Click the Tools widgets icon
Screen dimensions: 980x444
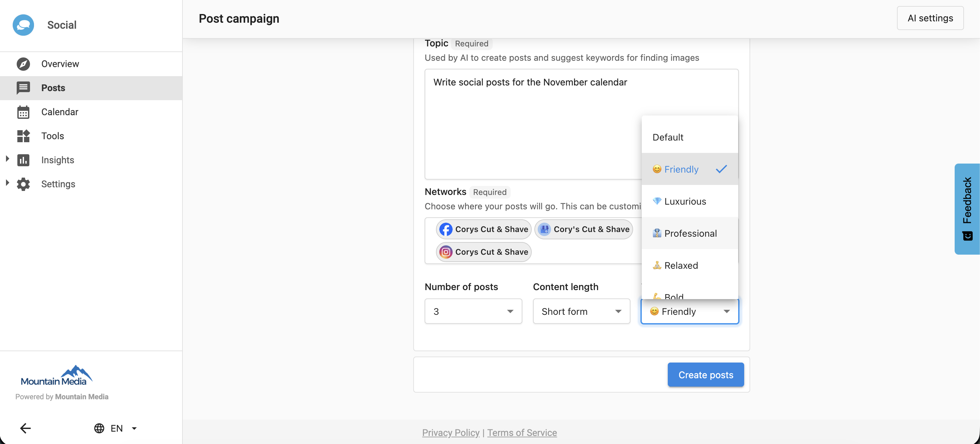click(x=23, y=136)
